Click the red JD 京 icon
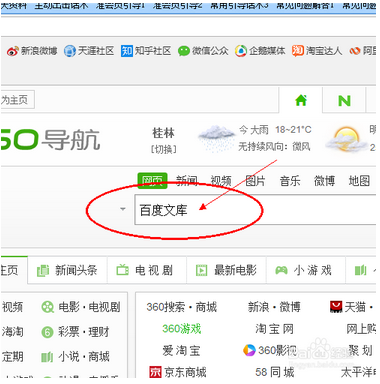This screenshot has height=384, width=380. pos(155,372)
